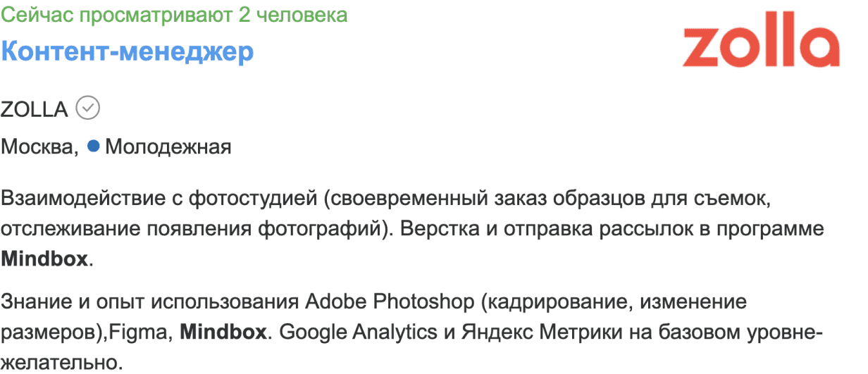The width and height of the screenshot is (868, 374).
Task: Click the Молодежная metro station label
Action: (x=168, y=147)
